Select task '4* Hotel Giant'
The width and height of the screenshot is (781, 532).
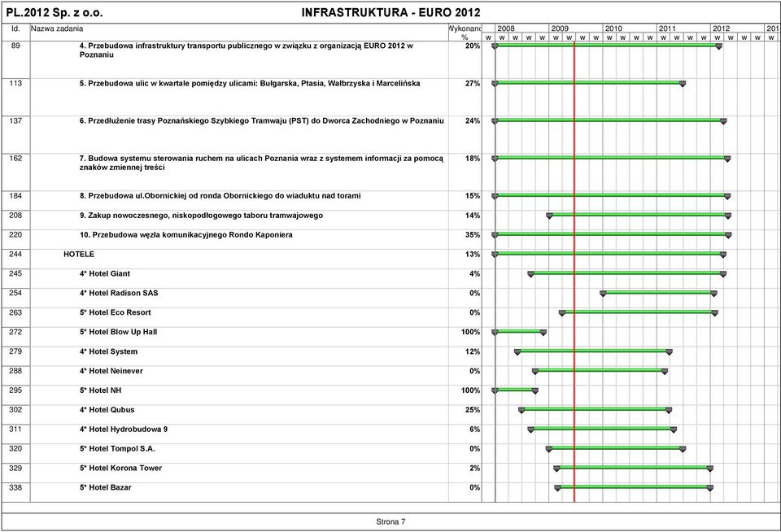point(105,273)
